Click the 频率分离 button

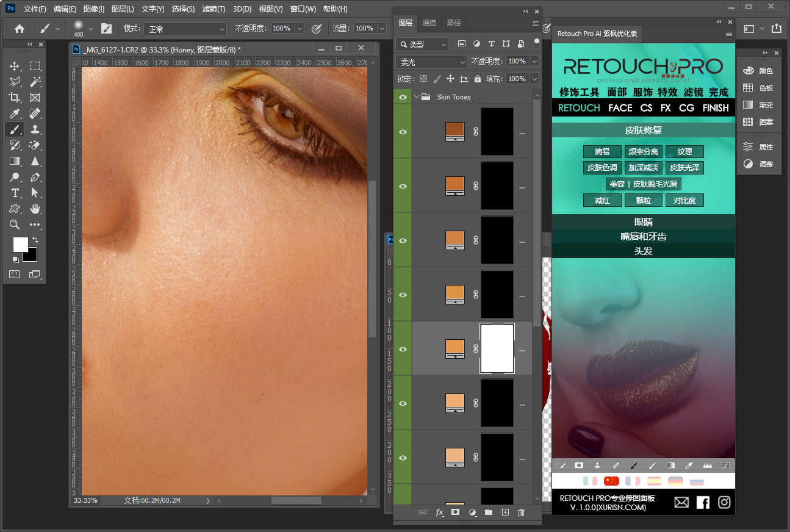coord(644,152)
